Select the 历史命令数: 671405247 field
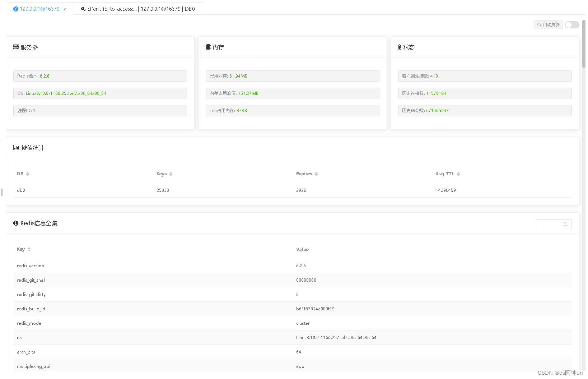This screenshot has width=588, height=379. pos(485,111)
